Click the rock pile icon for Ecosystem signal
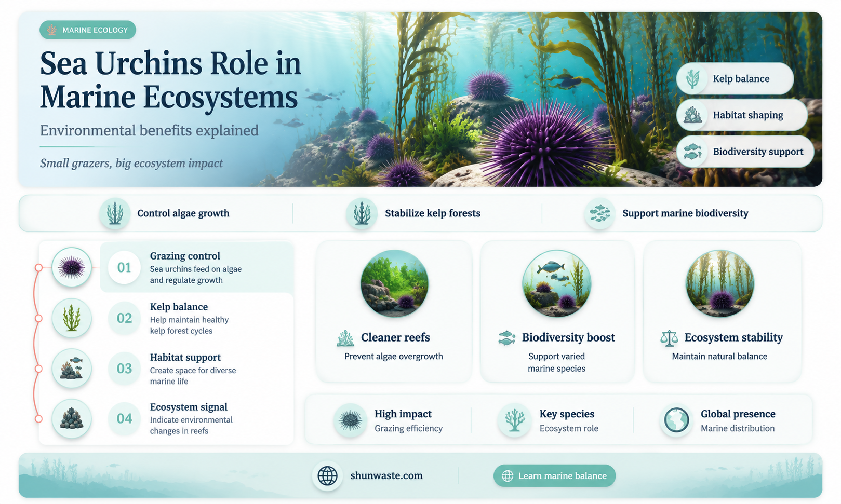 click(x=72, y=419)
